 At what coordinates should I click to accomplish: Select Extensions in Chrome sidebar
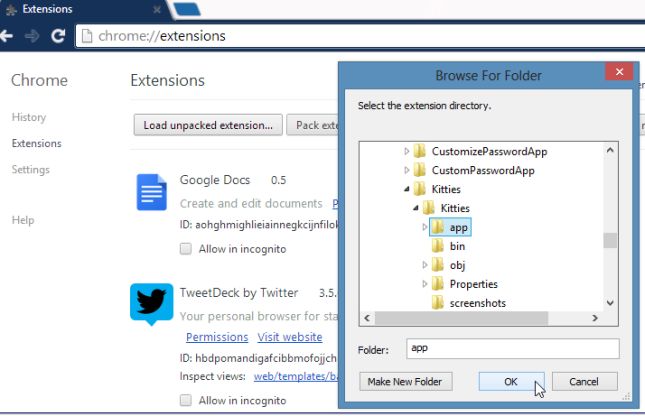[x=37, y=143]
